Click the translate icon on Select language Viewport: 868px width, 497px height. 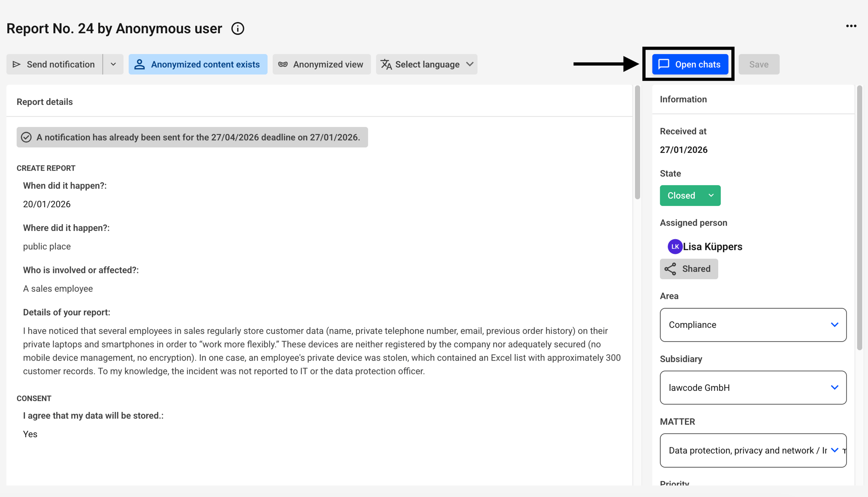tap(386, 64)
